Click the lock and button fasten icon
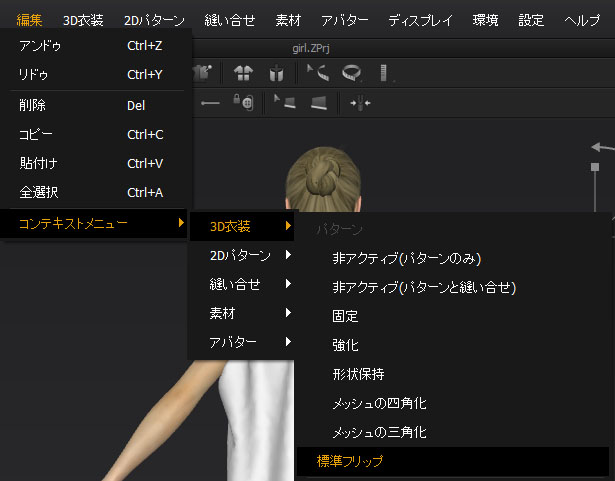This screenshot has height=481, width=615. coord(244,102)
